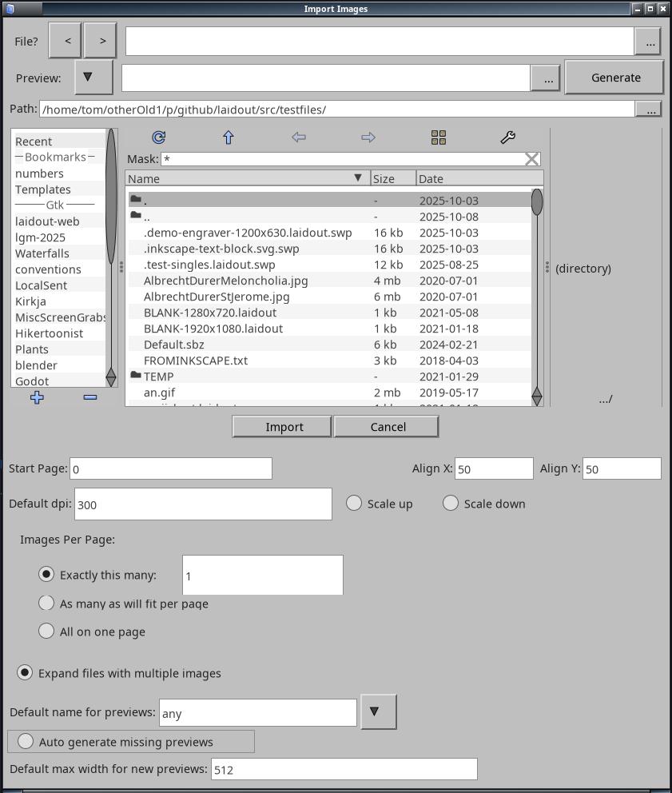
Task: Navigate forward in directory history
Action: (367, 137)
